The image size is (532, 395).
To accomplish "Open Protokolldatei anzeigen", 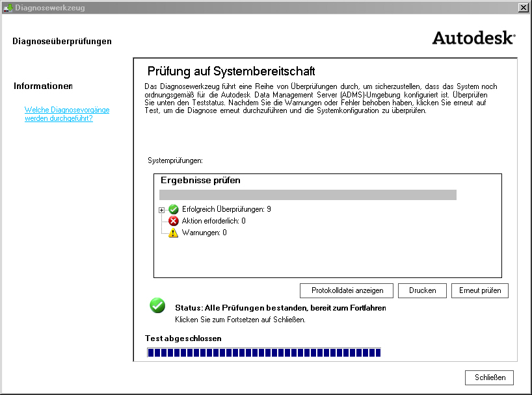I will [347, 290].
